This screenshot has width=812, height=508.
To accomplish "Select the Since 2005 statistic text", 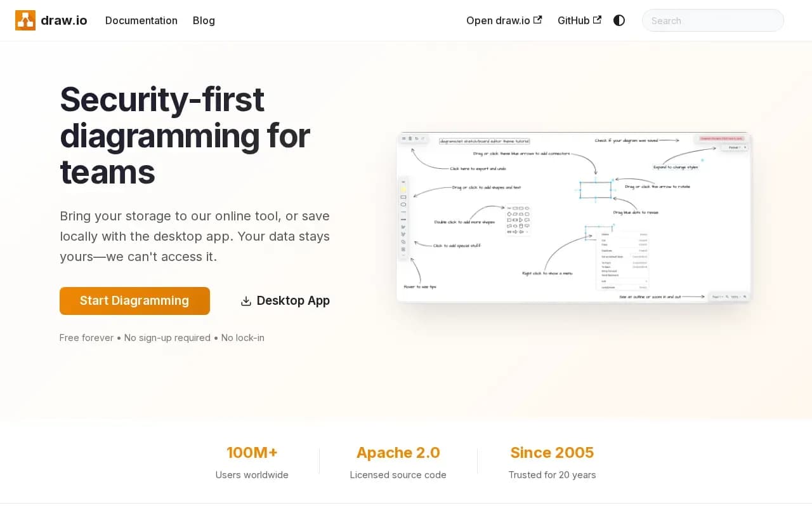I will [552, 453].
